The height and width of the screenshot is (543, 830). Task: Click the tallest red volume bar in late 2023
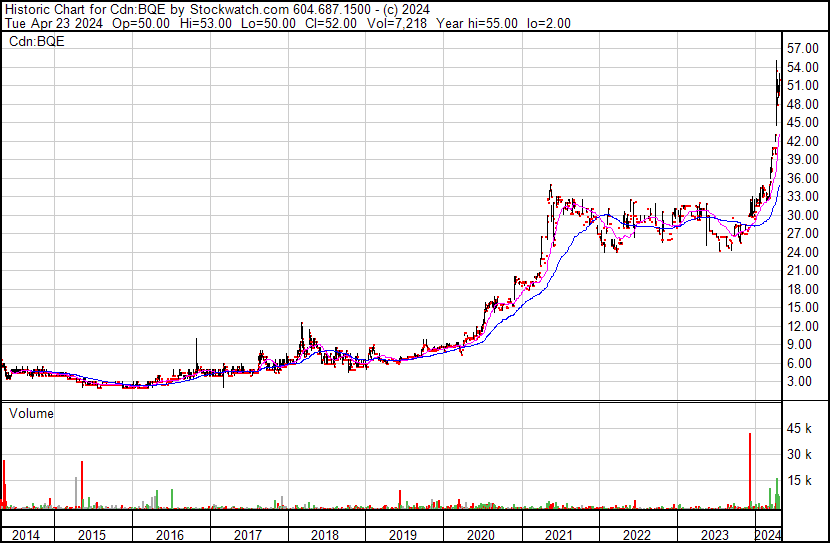click(x=750, y=470)
